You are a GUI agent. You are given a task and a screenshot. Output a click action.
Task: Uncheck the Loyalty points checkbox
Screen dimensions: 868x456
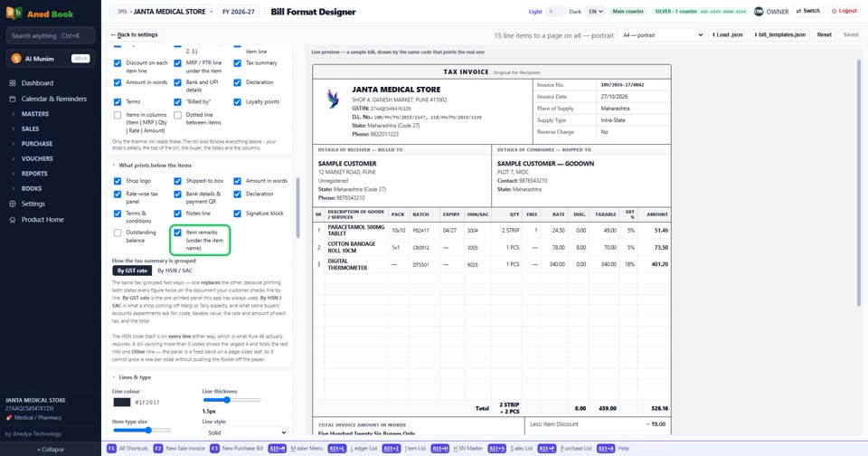(237, 102)
